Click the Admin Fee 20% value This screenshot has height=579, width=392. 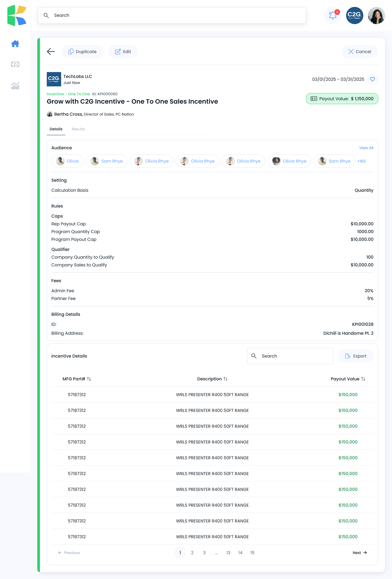tap(369, 291)
